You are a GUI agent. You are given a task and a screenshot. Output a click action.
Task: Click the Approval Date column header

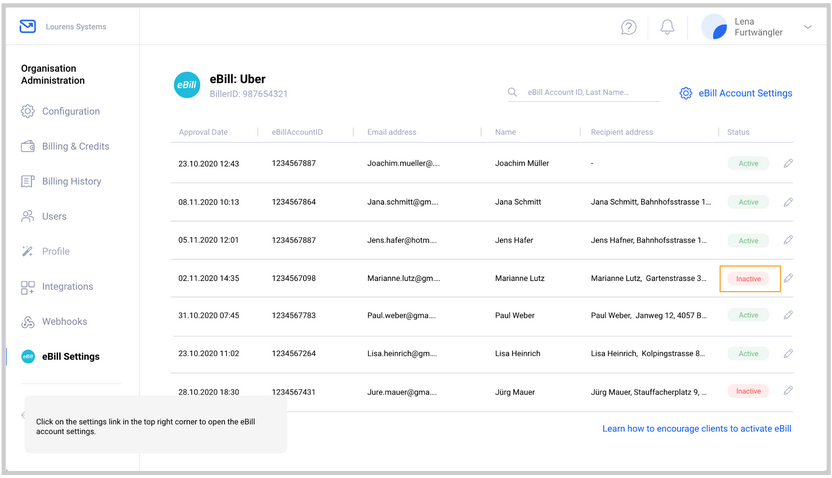click(203, 132)
